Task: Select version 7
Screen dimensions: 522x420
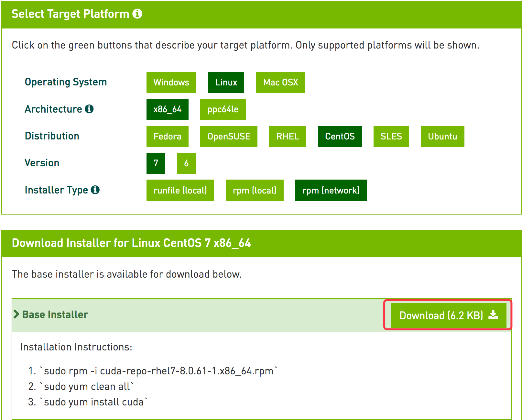Action: pyautogui.click(x=156, y=163)
